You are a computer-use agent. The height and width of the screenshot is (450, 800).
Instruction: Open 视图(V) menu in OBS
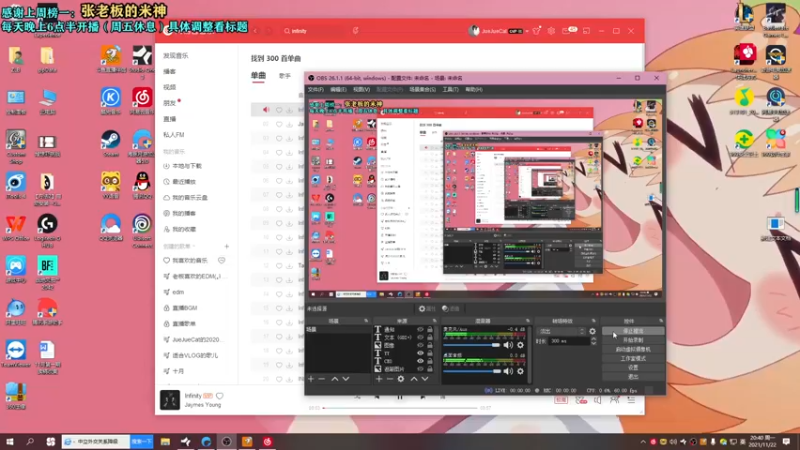tap(361, 89)
